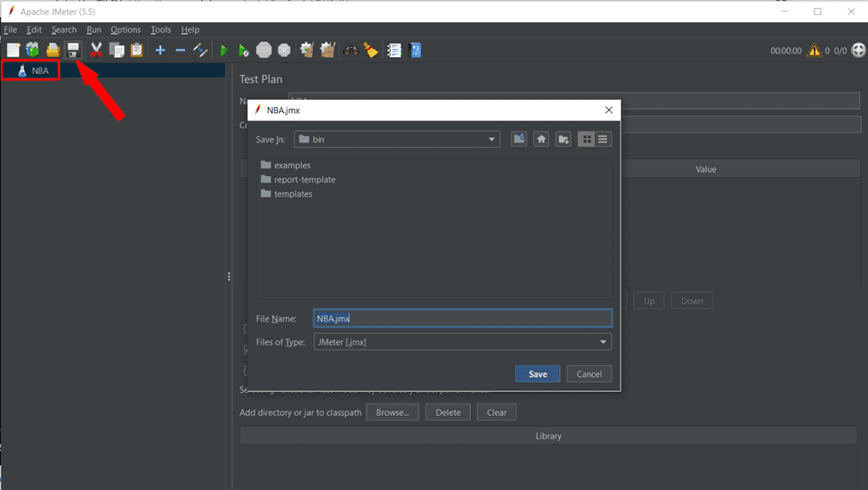This screenshot has height=490, width=868.
Task: Switch file dialog to icons grid view
Action: pyautogui.click(x=587, y=139)
